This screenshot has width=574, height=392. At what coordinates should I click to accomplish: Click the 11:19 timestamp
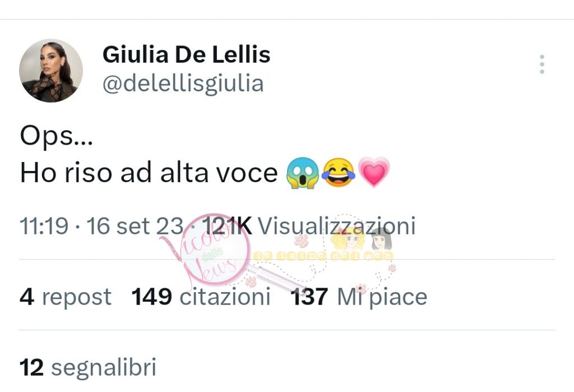point(44,225)
